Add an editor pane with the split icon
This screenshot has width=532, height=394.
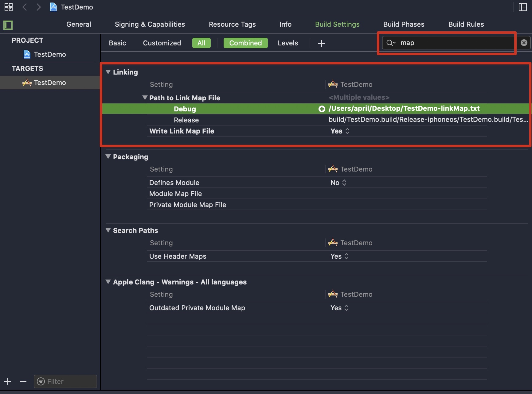pyautogui.click(x=522, y=7)
